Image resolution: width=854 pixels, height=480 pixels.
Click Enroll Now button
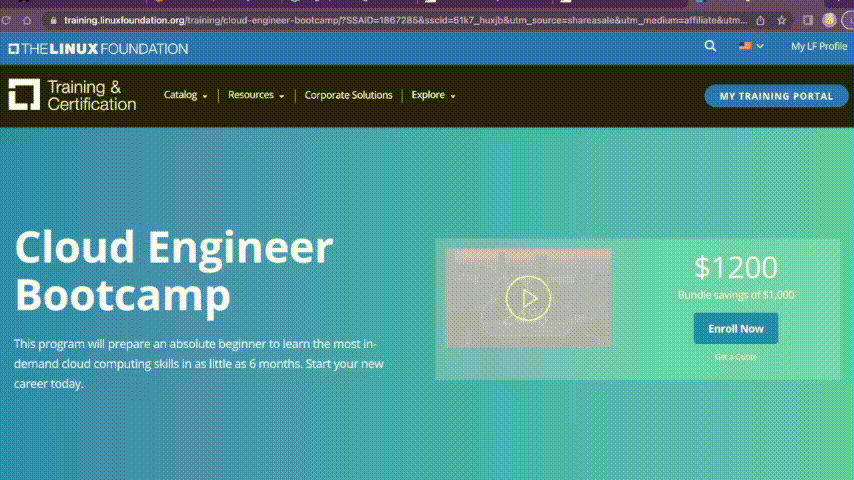click(736, 329)
